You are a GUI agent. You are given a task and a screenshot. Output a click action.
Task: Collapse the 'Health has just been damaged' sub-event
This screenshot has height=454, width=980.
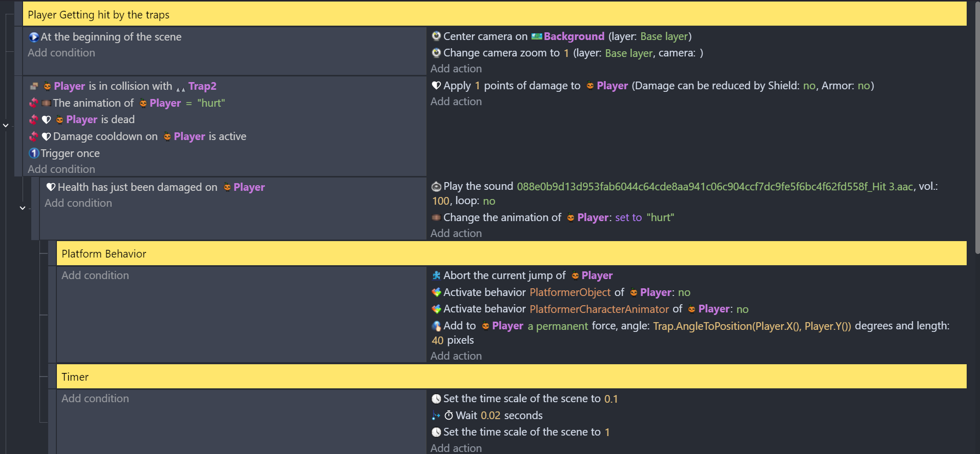tap(23, 208)
